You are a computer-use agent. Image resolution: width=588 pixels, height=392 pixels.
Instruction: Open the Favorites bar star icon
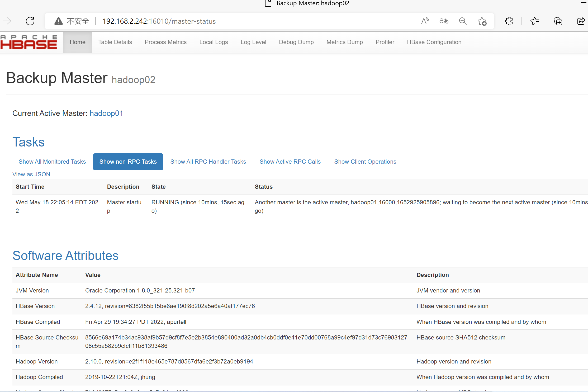tap(535, 21)
